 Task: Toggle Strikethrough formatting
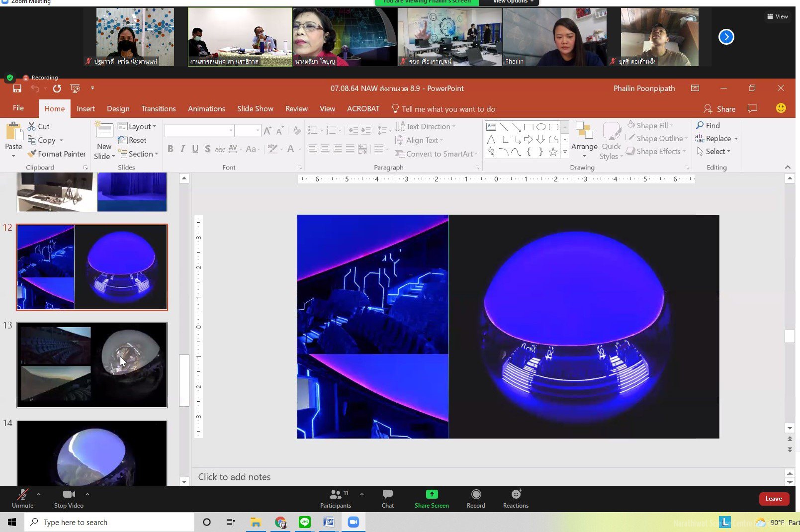[x=220, y=149]
